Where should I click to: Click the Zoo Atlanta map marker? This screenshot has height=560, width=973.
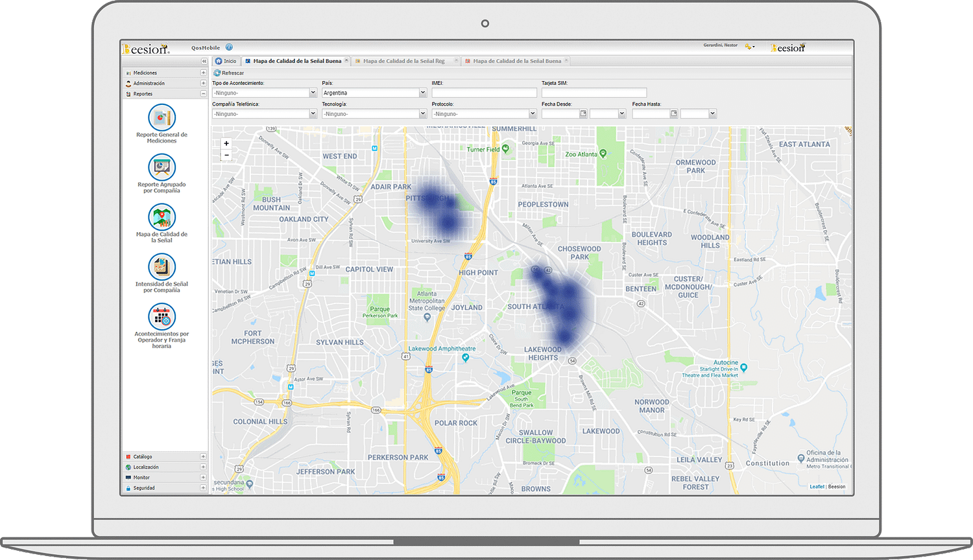pyautogui.click(x=603, y=154)
